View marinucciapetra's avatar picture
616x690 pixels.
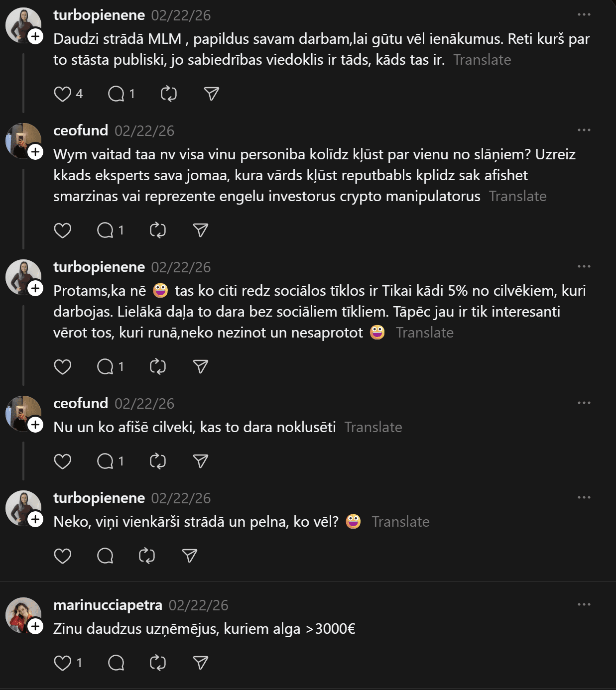(22, 614)
